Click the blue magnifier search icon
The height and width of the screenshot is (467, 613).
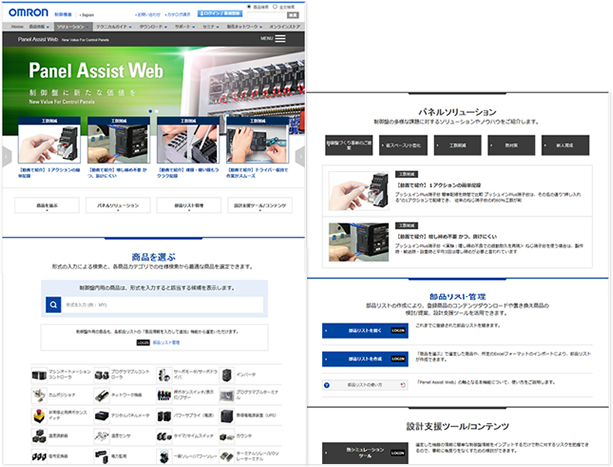coord(53,304)
